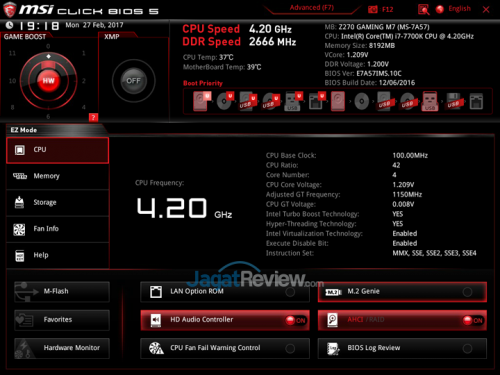Open BIOS Log Review
The image size is (500, 375).
point(402,348)
